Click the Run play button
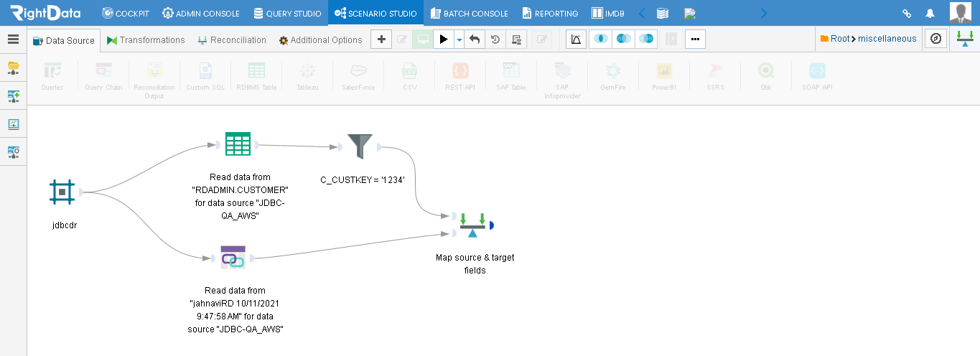The width and height of the screenshot is (980, 356). 444,39
